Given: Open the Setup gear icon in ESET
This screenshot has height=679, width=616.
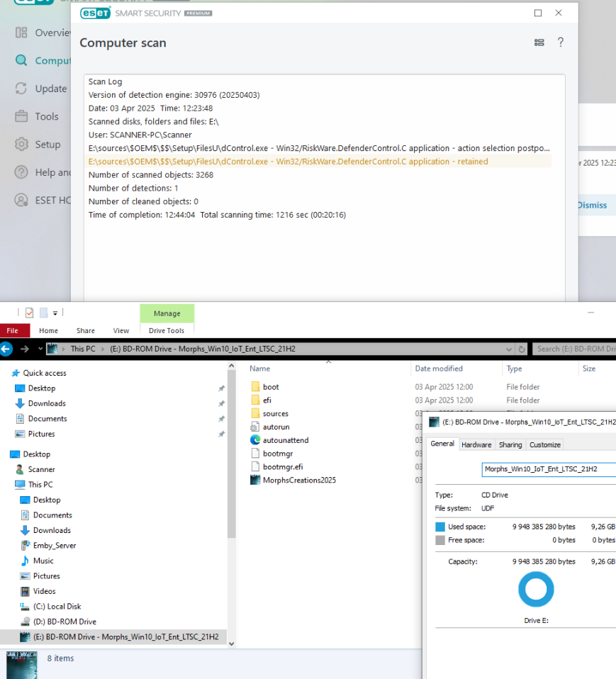Looking at the screenshot, I should [21, 144].
